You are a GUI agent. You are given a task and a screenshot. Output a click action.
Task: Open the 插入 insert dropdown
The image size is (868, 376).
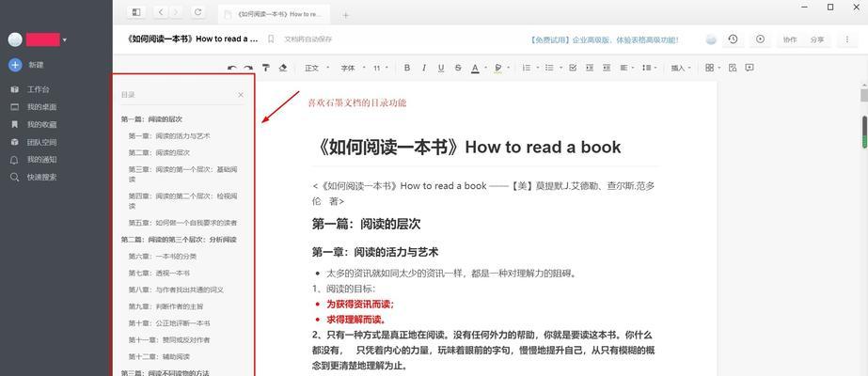pyautogui.click(x=681, y=68)
